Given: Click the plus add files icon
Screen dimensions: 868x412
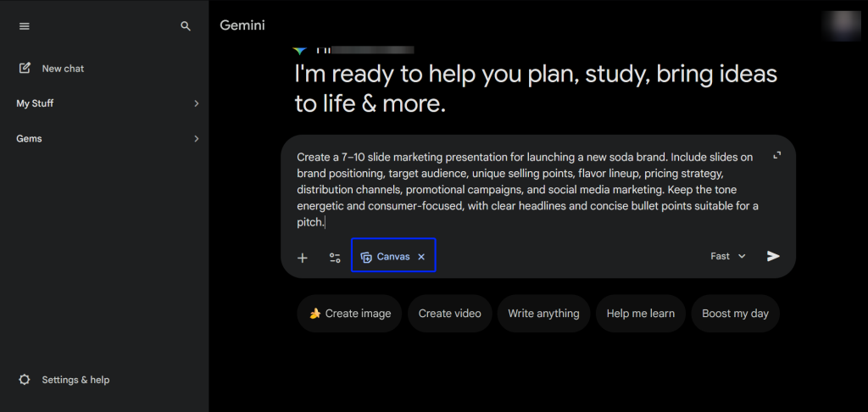Looking at the screenshot, I should pyautogui.click(x=303, y=258).
